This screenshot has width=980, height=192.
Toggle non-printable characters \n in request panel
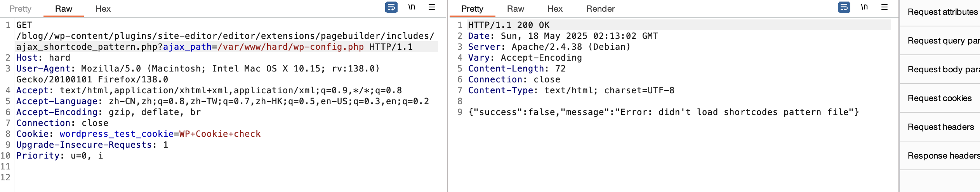coord(412,7)
